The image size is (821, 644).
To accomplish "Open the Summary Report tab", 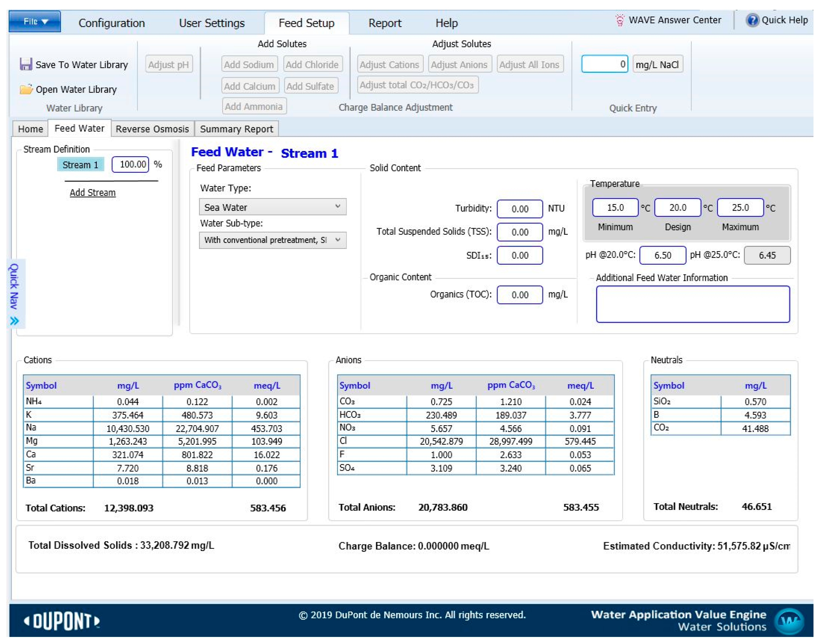I will (x=236, y=129).
